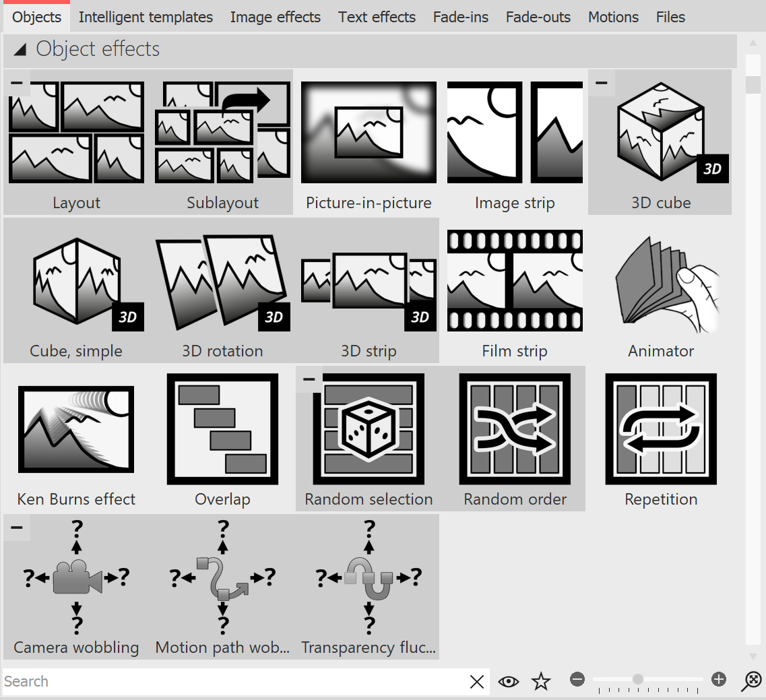Screen dimensions: 766x700
Task: Zoom in thumbnails with the plus button
Action: [719, 680]
